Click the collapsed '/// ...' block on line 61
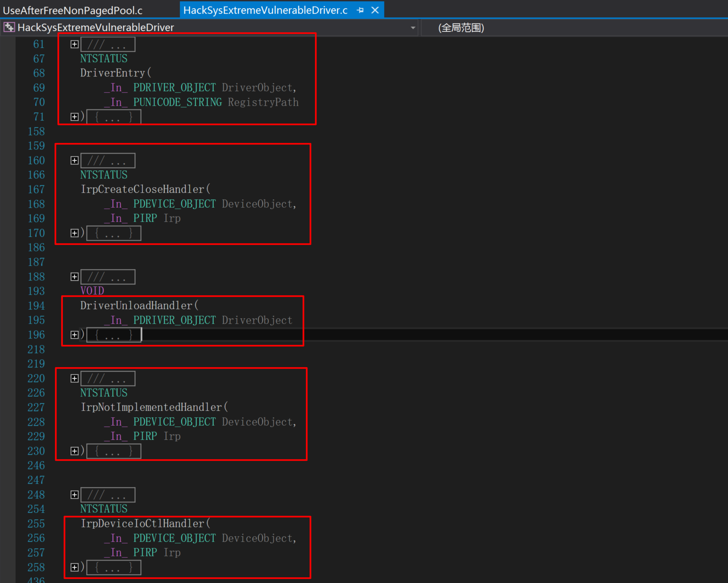 pos(108,44)
